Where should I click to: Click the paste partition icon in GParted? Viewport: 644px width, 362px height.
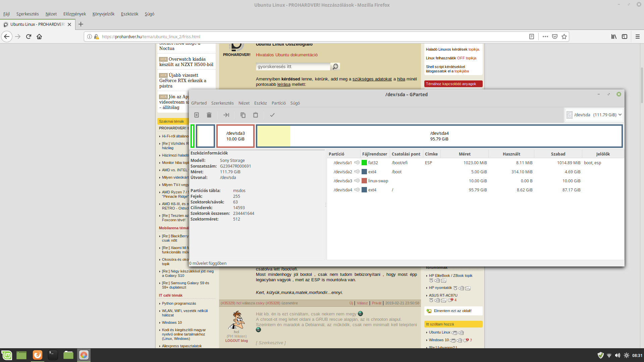(x=256, y=115)
